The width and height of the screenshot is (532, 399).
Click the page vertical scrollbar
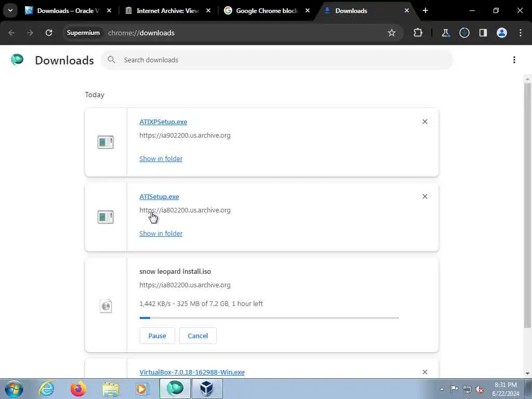pos(527,205)
